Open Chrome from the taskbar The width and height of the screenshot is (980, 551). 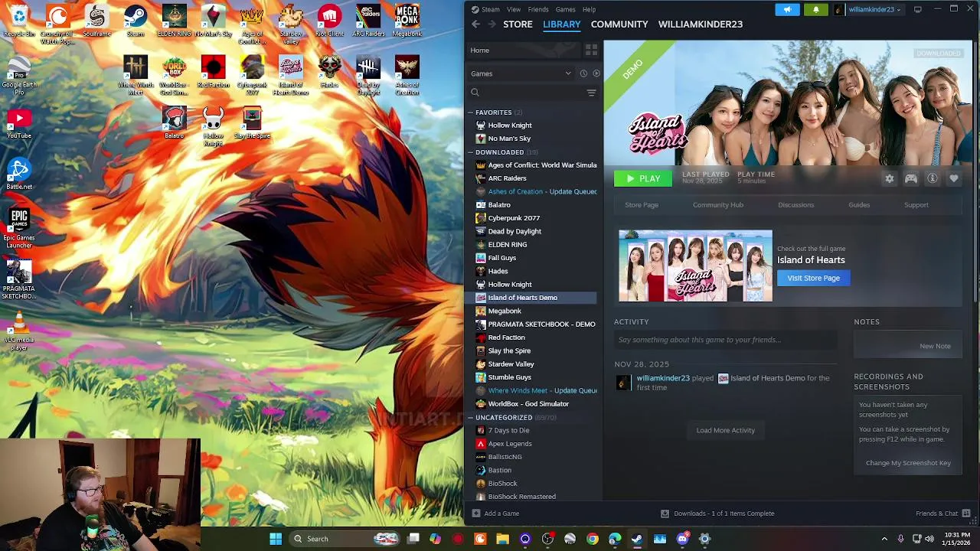593,539
